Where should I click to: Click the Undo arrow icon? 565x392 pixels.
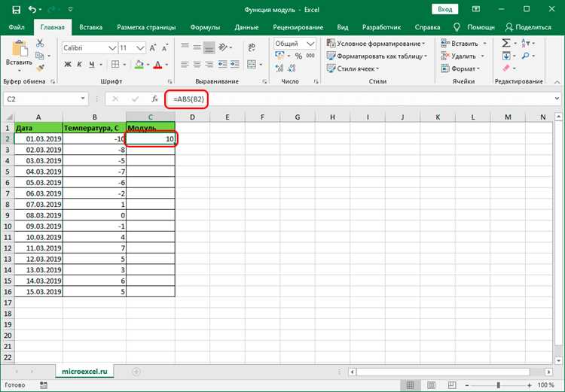pyautogui.click(x=32, y=10)
